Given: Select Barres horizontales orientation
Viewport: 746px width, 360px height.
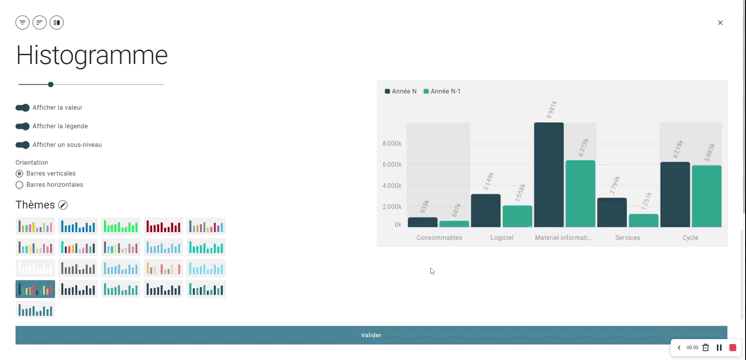Looking at the screenshot, I should point(20,185).
